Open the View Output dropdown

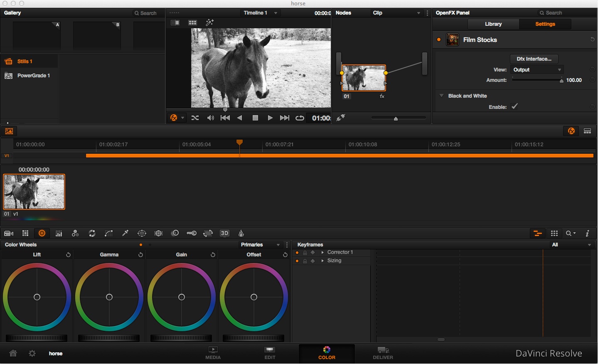(x=537, y=70)
